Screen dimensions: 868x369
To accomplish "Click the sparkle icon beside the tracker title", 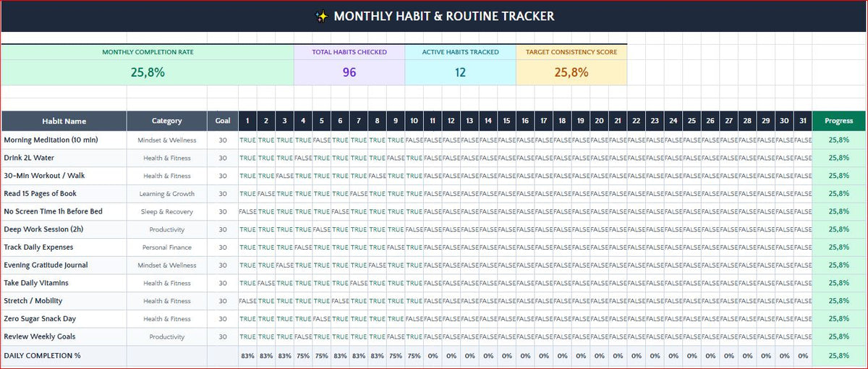I will (323, 16).
